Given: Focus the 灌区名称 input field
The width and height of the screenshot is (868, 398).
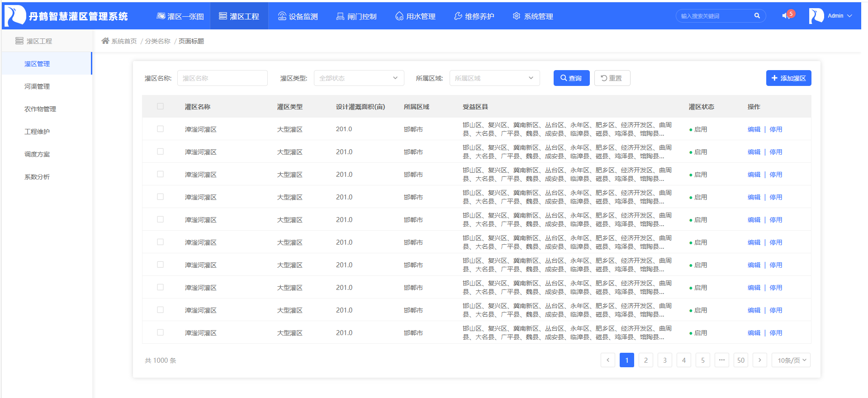Looking at the screenshot, I should click(223, 78).
